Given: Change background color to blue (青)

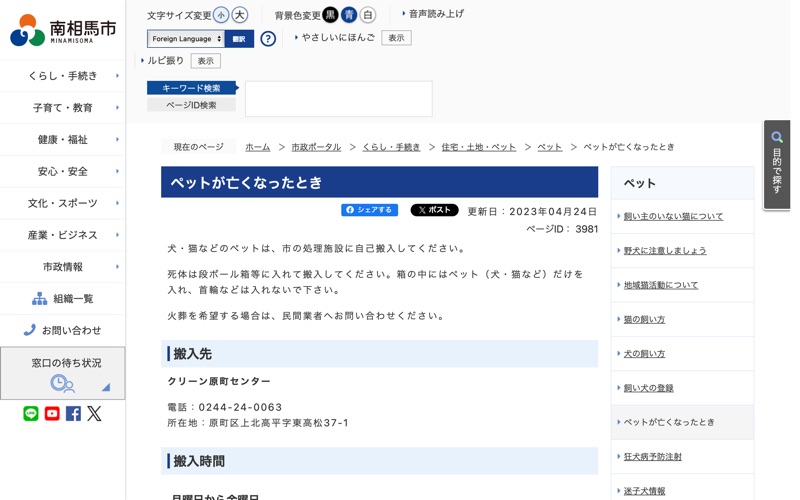Looking at the screenshot, I should (349, 15).
